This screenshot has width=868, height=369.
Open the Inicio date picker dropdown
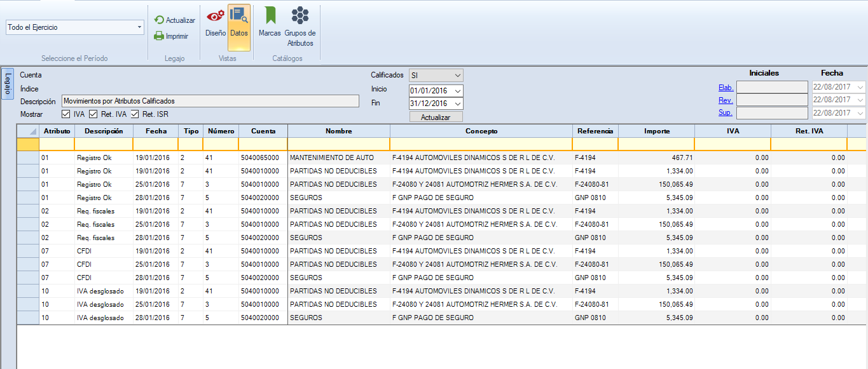458,91
